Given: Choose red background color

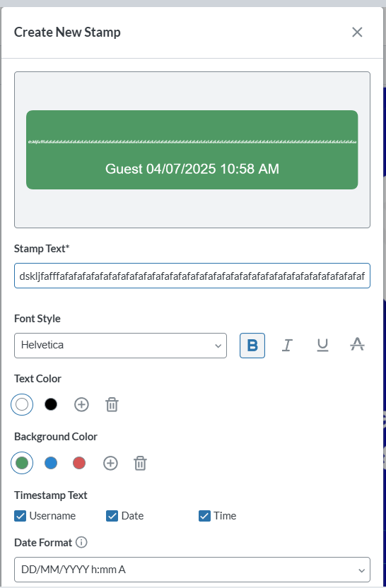Looking at the screenshot, I should pyautogui.click(x=79, y=463).
